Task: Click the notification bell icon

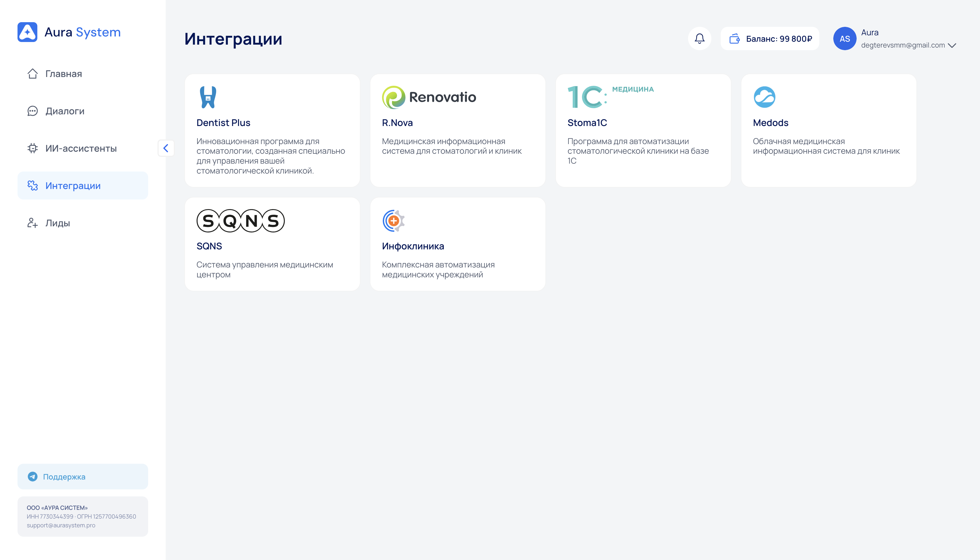Action: (x=699, y=38)
